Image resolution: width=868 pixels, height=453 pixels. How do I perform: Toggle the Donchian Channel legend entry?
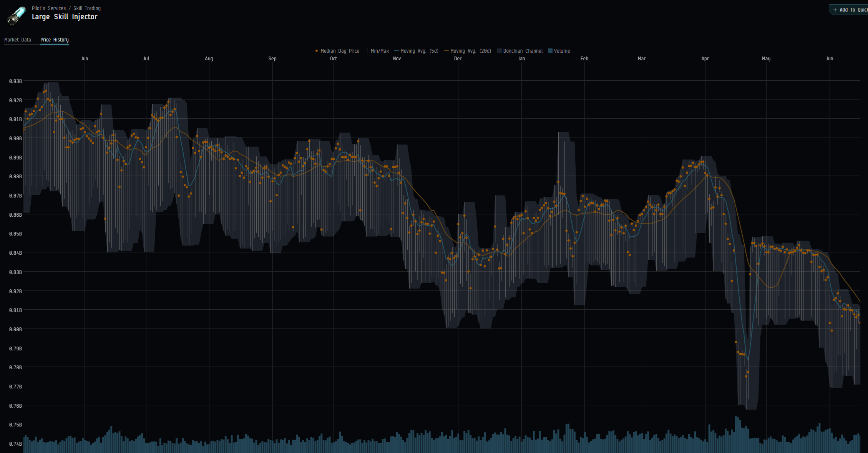click(520, 51)
